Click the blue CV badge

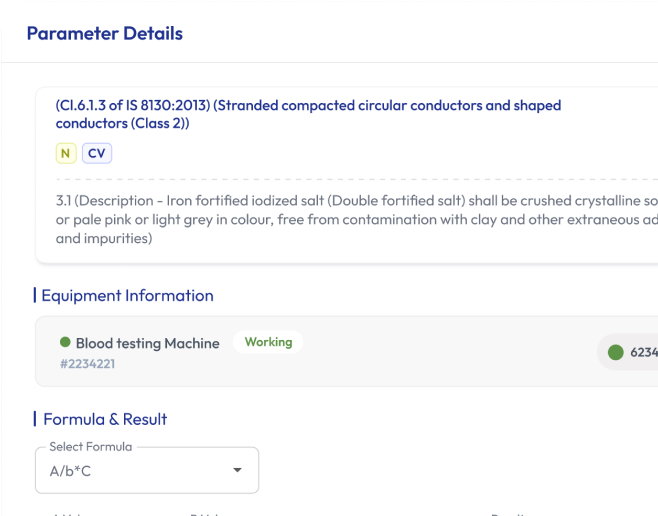(97, 153)
